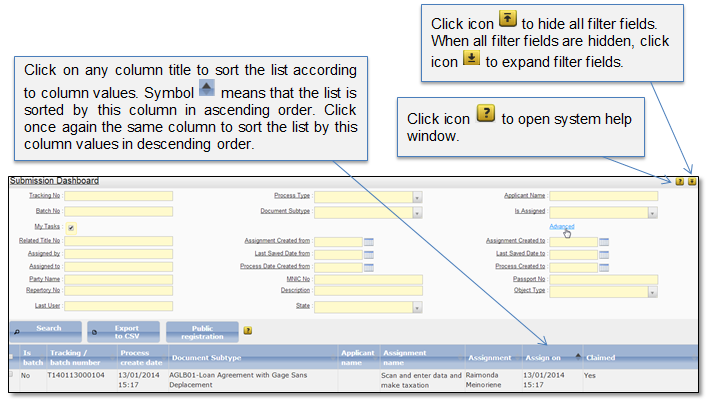The height and width of the screenshot is (403, 706).
Task: Click into the Tracking No input field
Action: pos(118,197)
